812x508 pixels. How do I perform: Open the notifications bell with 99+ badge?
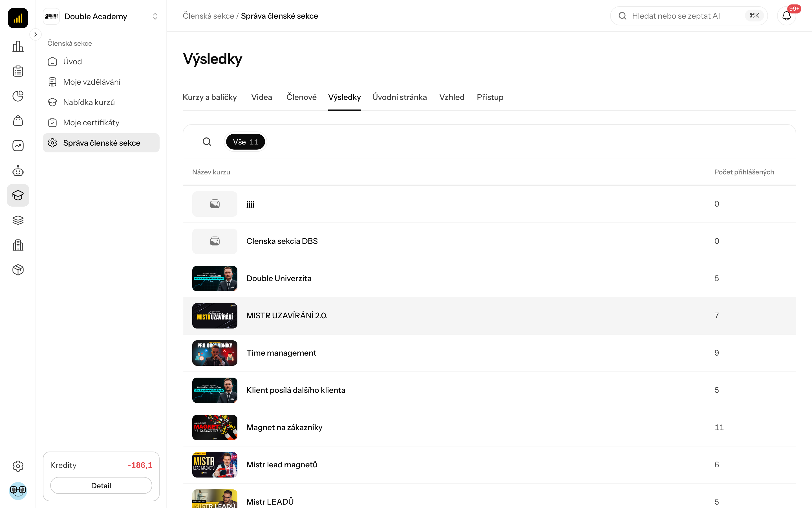[x=787, y=16]
